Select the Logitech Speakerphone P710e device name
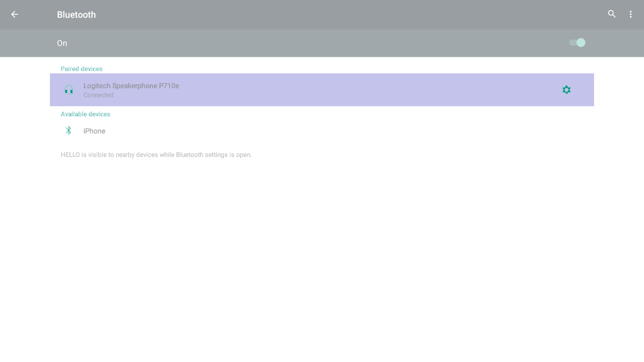 point(131,85)
